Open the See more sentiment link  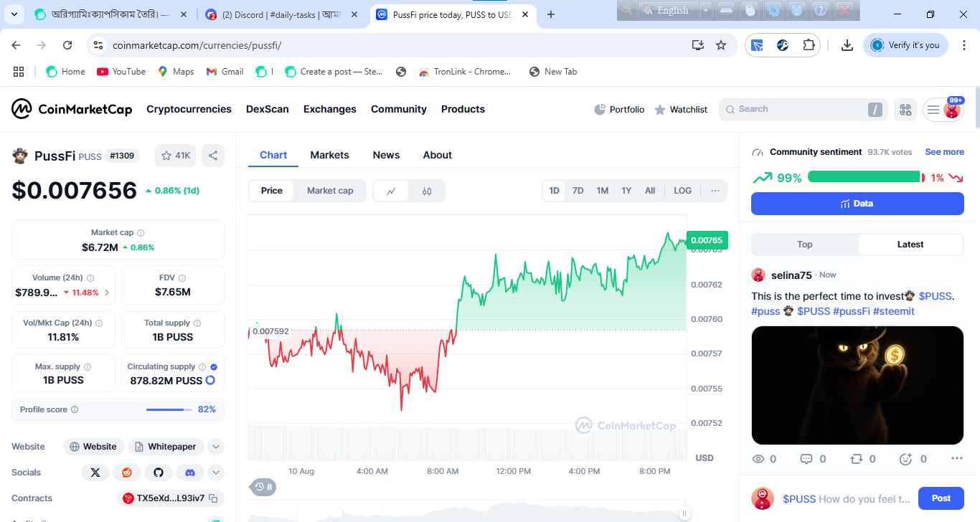click(944, 152)
